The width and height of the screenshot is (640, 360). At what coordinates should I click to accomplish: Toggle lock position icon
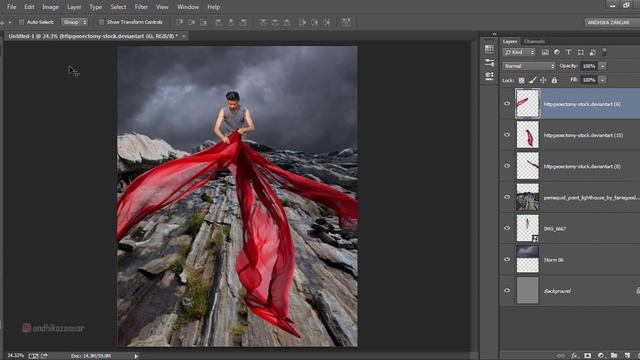tap(543, 80)
